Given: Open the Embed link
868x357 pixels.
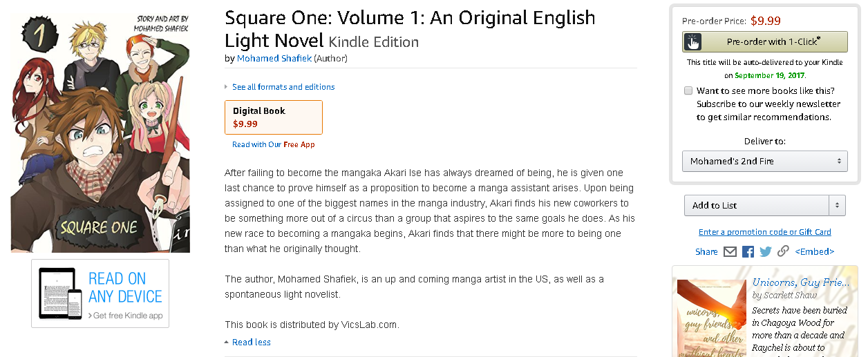Looking at the screenshot, I should (x=814, y=252).
